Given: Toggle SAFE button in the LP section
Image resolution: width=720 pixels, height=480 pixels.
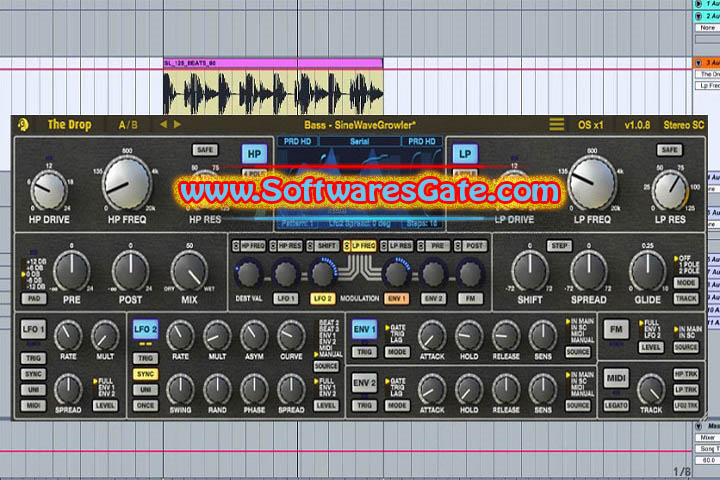Looking at the screenshot, I should (669, 150).
